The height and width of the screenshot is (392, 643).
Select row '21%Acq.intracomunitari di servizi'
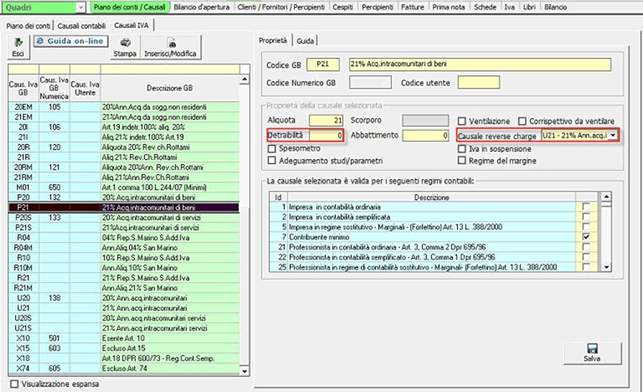pos(123,228)
